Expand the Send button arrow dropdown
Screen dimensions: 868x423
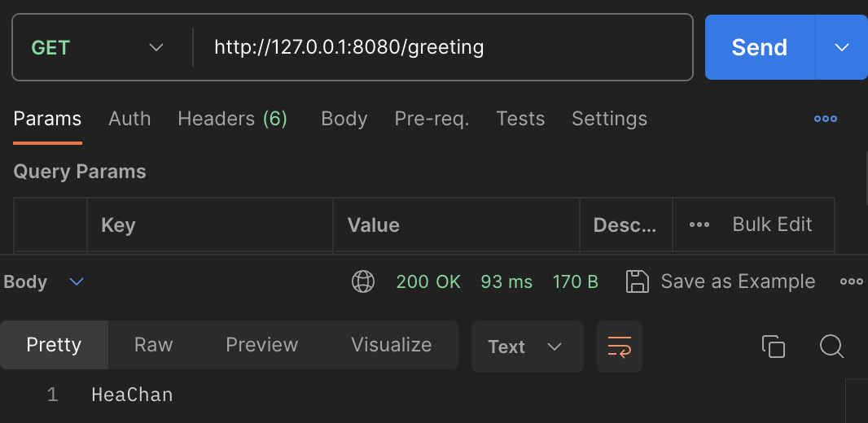click(841, 47)
